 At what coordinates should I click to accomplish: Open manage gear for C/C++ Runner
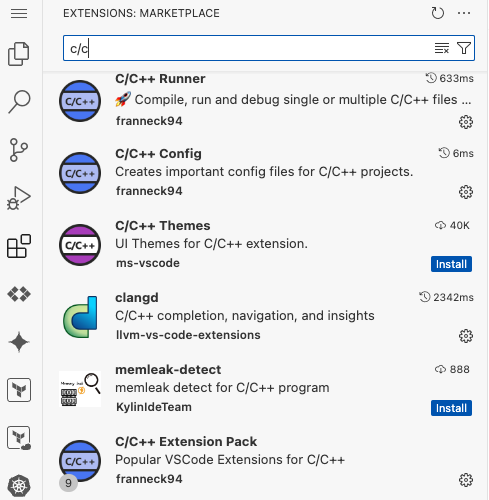coord(466,122)
